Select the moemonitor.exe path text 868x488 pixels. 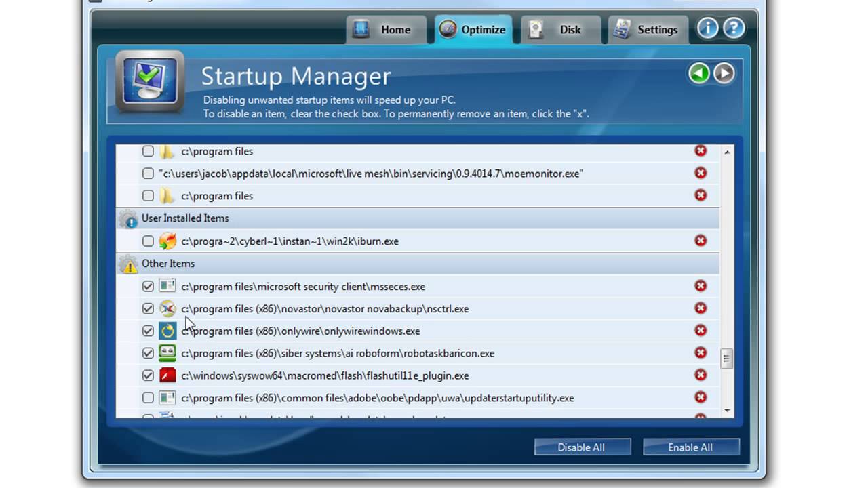(x=371, y=174)
